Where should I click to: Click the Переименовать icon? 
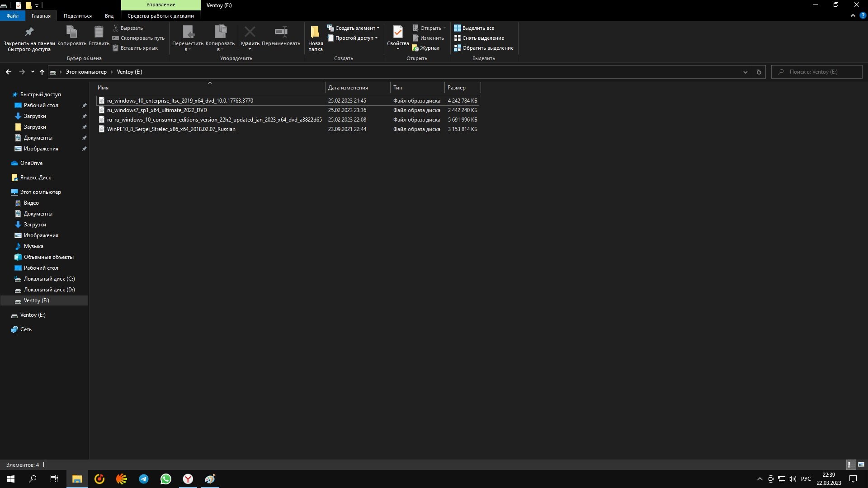281,32
